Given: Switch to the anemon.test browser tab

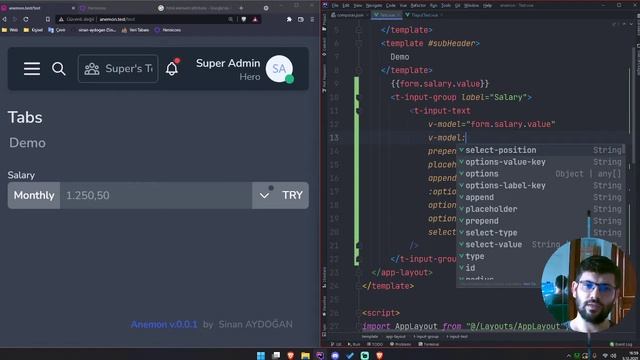Looking at the screenshot, I should pos(39,8).
